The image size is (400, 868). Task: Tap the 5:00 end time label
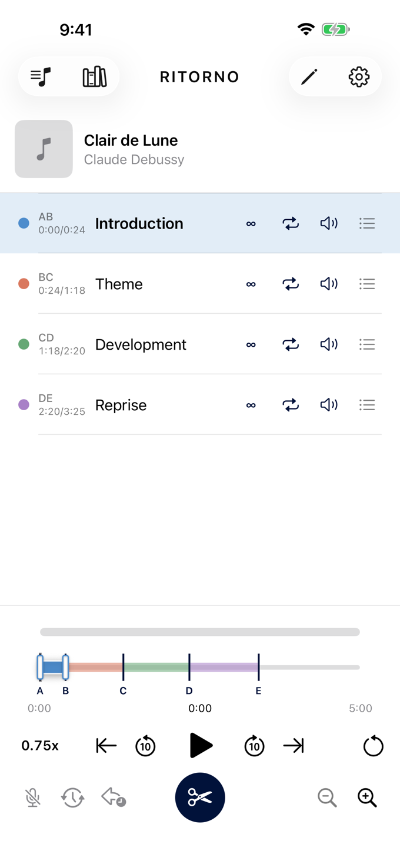(360, 709)
